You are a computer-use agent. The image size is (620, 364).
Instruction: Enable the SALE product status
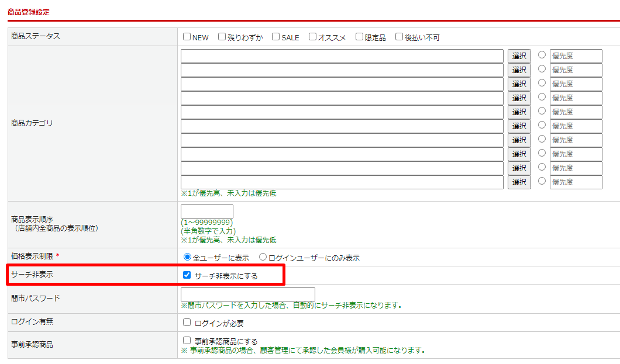coord(275,36)
